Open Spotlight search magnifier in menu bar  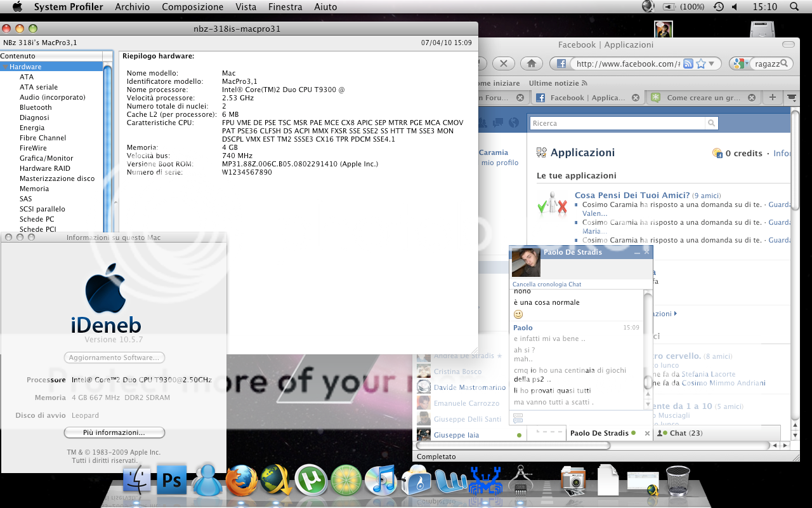pyautogui.click(x=794, y=7)
